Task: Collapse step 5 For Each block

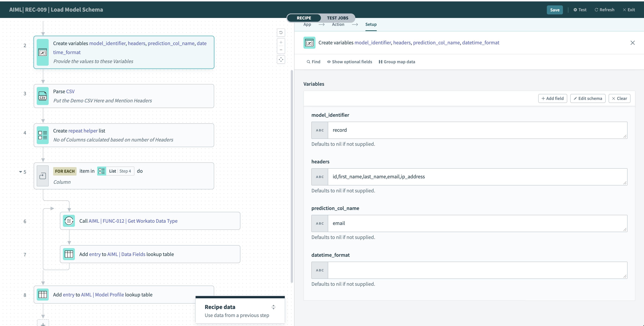Action: pyautogui.click(x=21, y=172)
